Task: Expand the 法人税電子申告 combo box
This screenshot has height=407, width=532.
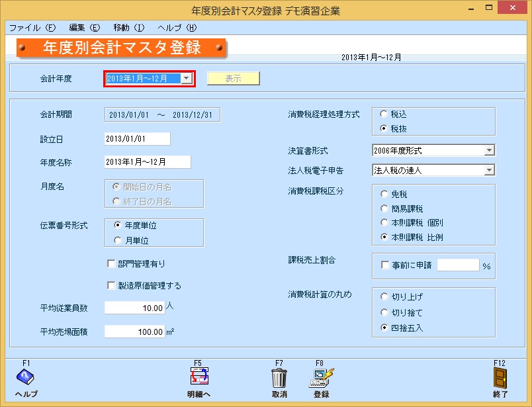Action: tap(488, 170)
